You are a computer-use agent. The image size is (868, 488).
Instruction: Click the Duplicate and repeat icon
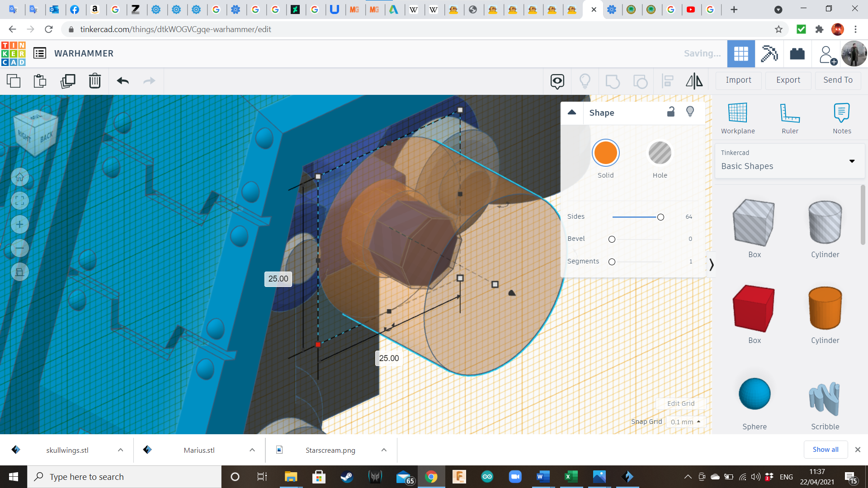tap(68, 81)
